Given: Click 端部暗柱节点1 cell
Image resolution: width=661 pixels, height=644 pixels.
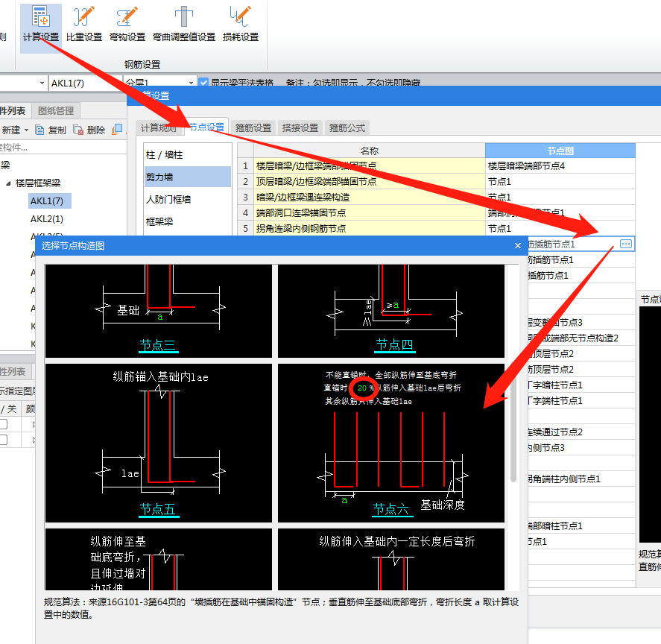Looking at the screenshot, I should point(581,526).
